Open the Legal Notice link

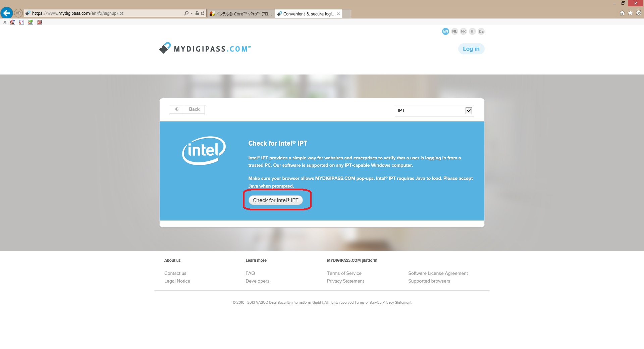[177, 281]
